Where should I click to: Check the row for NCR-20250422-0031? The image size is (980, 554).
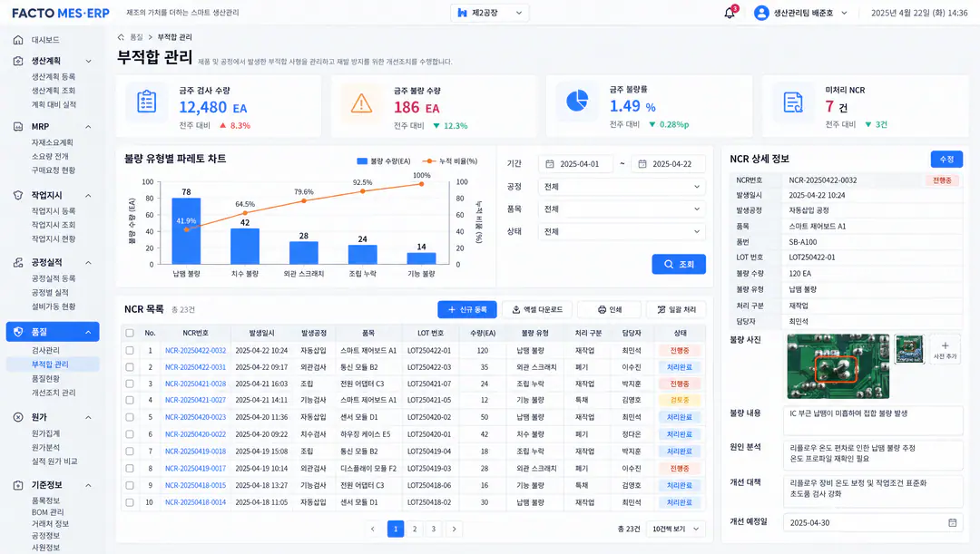pyautogui.click(x=130, y=367)
